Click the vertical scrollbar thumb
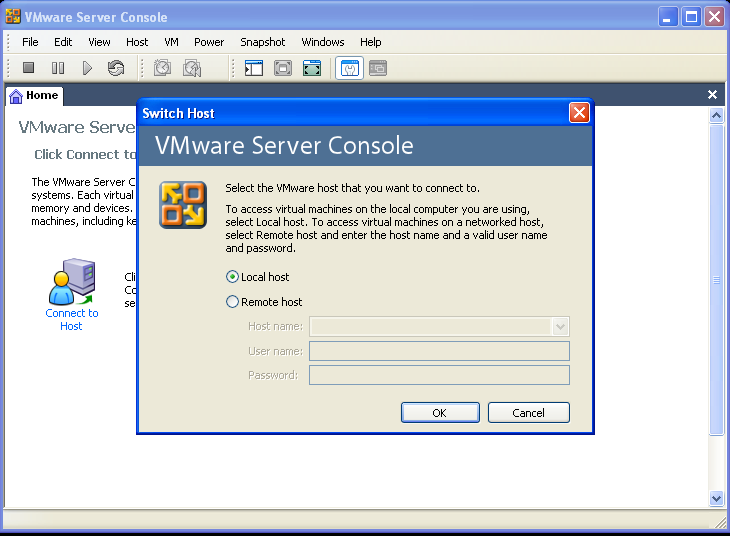Viewport: 730px width, 536px height. click(x=716, y=279)
